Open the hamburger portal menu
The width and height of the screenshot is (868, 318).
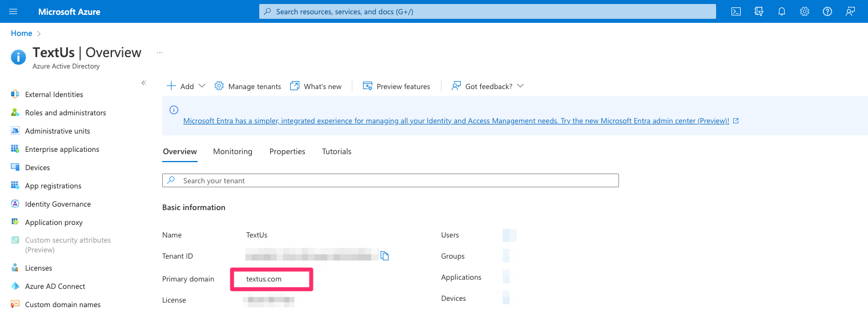pyautogui.click(x=13, y=11)
